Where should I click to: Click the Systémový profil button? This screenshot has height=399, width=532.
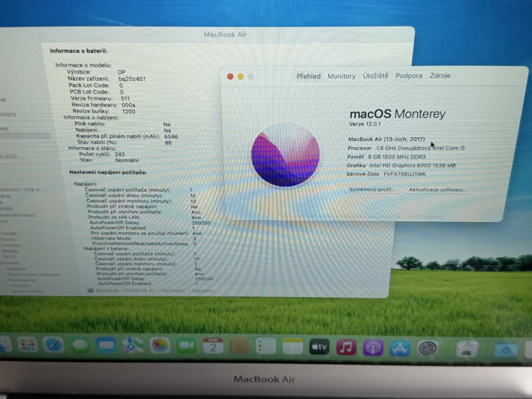click(x=371, y=189)
